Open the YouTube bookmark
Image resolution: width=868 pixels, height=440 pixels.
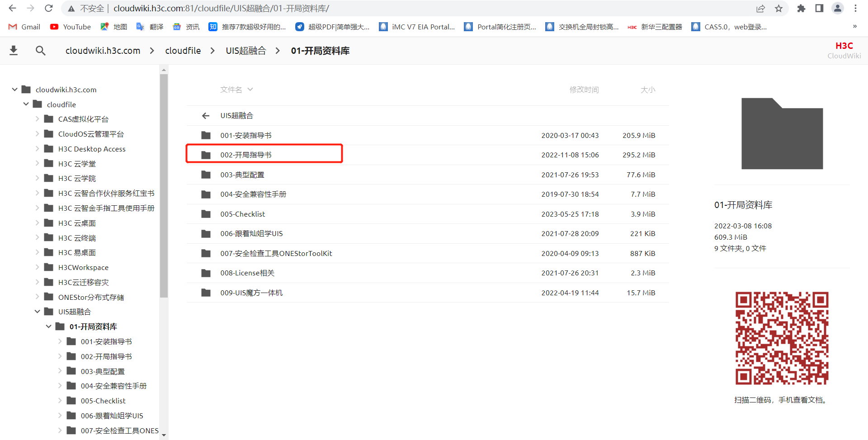coord(71,27)
